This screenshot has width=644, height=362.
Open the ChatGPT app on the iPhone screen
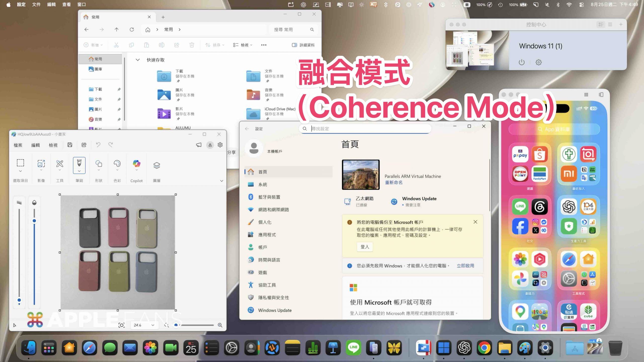[569, 207]
